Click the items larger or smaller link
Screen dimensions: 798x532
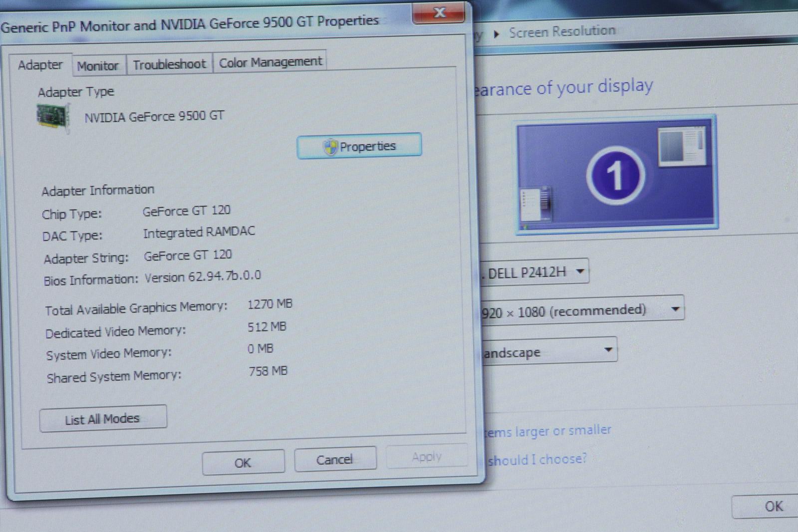(x=547, y=431)
